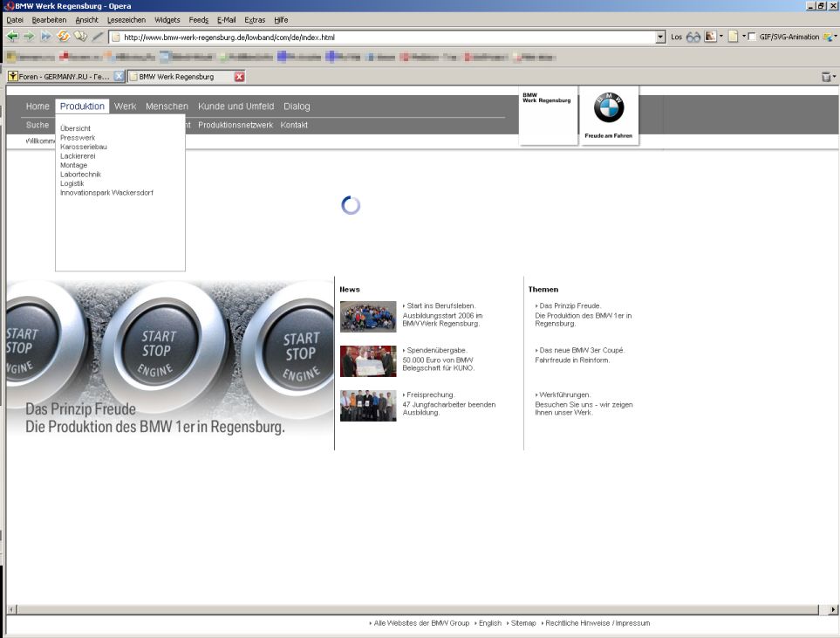This screenshot has height=638, width=840.
Task: Close the Foren GERMANY.RU tab
Action: click(119, 76)
